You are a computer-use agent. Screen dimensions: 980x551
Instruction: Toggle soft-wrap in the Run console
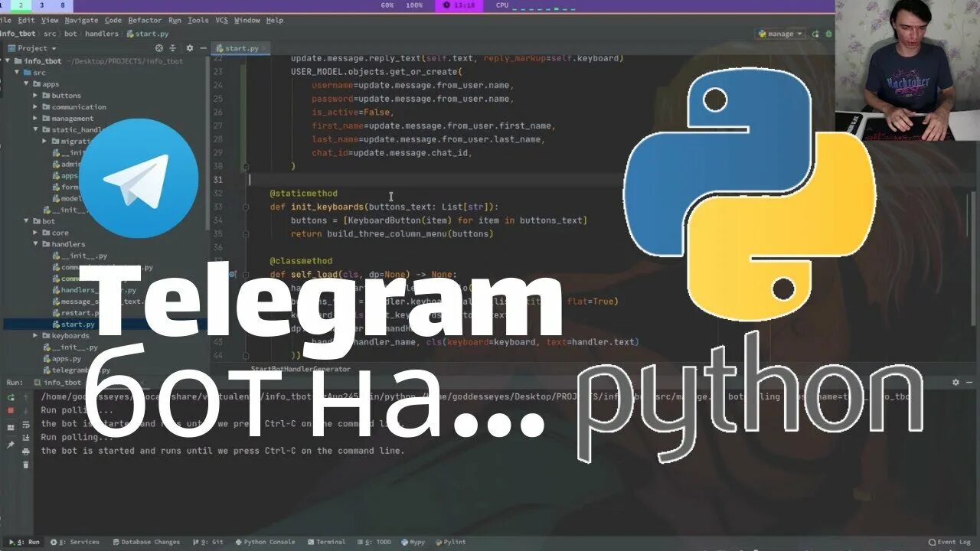click(x=26, y=425)
